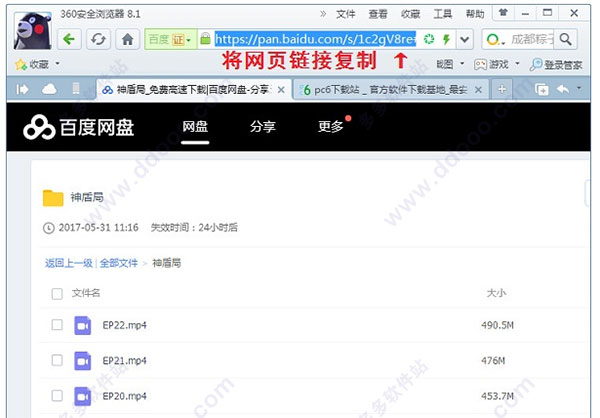Click the 2017-05-31 11:16 share time
This screenshot has width=600, height=418.
coord(98,228)
